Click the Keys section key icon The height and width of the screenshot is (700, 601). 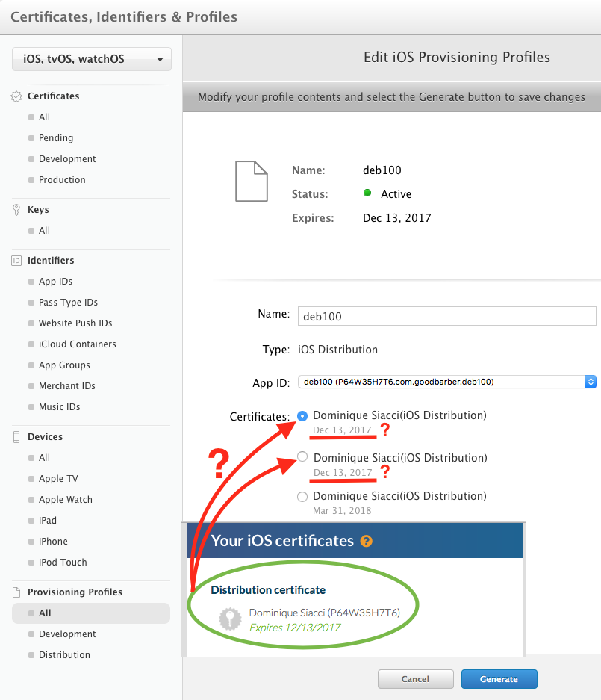tap(17, 210)
